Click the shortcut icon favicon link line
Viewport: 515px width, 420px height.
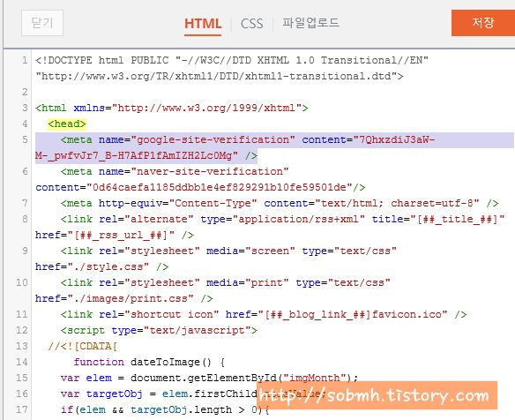point(264,314)
